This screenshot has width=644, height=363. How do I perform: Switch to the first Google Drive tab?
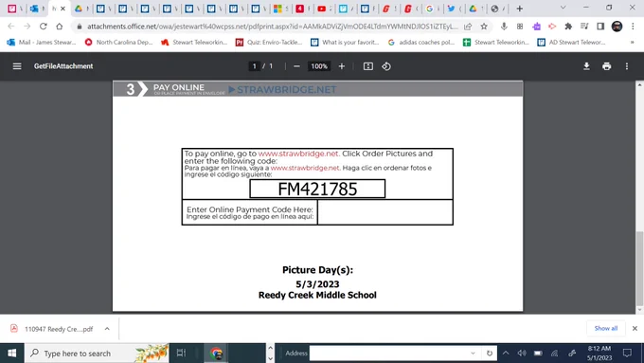[79, 9]
